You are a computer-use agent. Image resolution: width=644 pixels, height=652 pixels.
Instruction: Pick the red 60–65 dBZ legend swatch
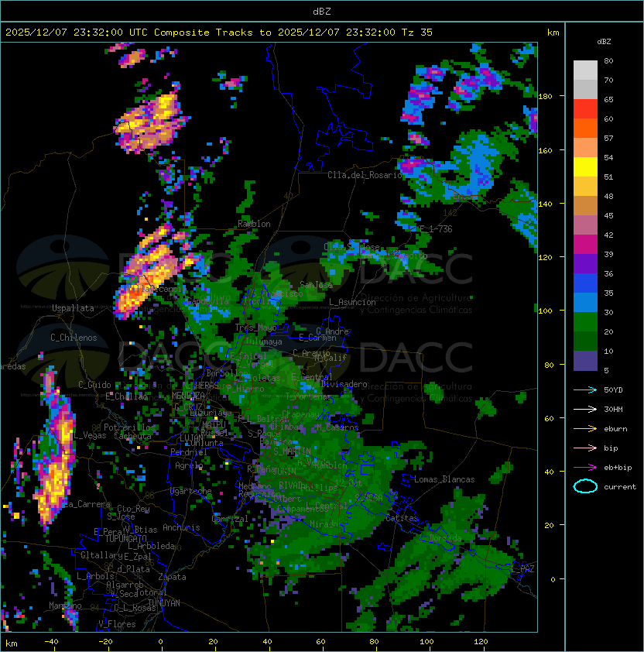click(585, 109)
